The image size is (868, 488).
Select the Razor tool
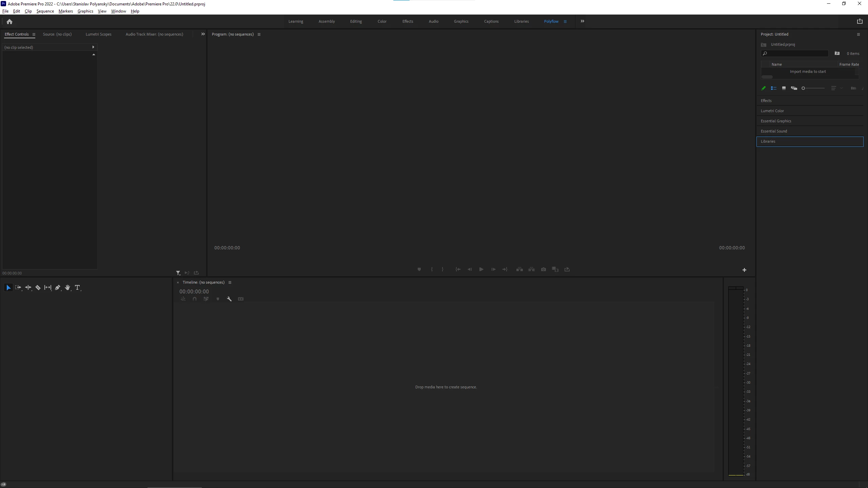click(x=38, y=288)
